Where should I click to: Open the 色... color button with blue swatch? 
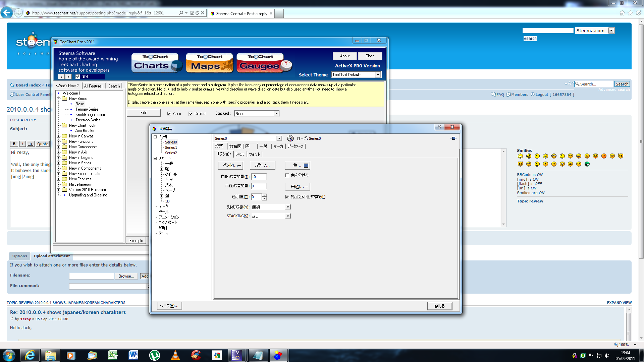click(x=298, y=165)
